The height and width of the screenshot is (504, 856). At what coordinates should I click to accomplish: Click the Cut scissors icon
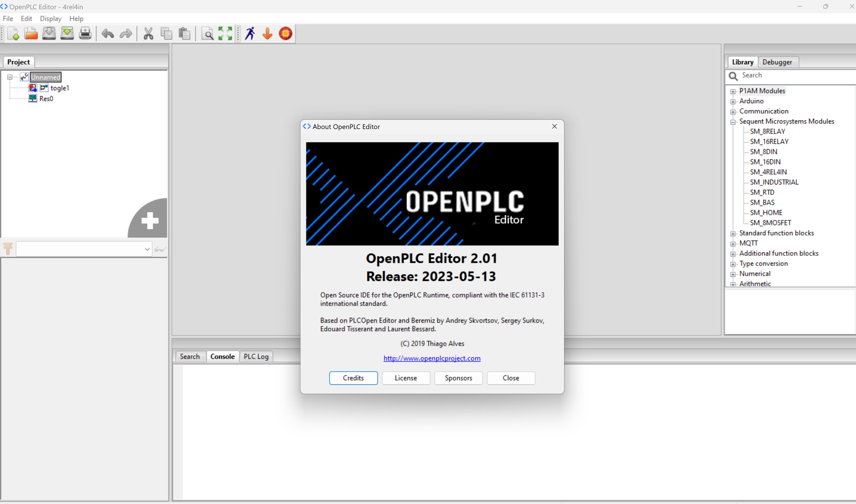(x=148, y=33)
